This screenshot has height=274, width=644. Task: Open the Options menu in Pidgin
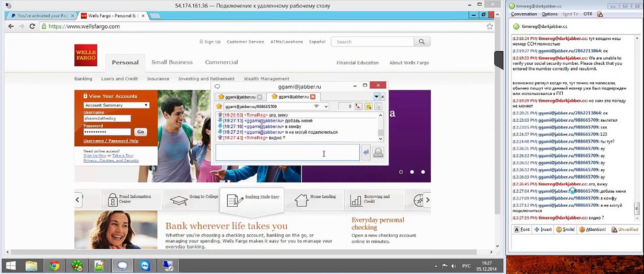pyautogui.click(x=550, y=14)
